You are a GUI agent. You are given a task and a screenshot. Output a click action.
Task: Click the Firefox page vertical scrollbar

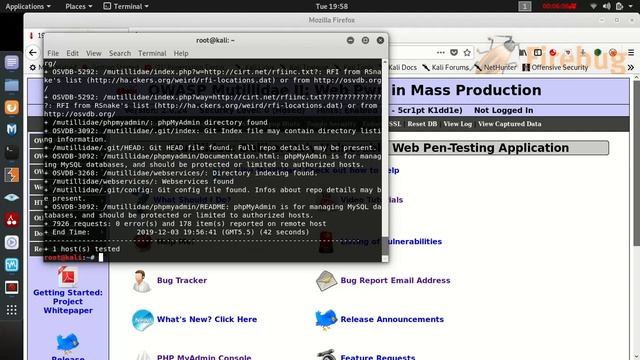636,163
